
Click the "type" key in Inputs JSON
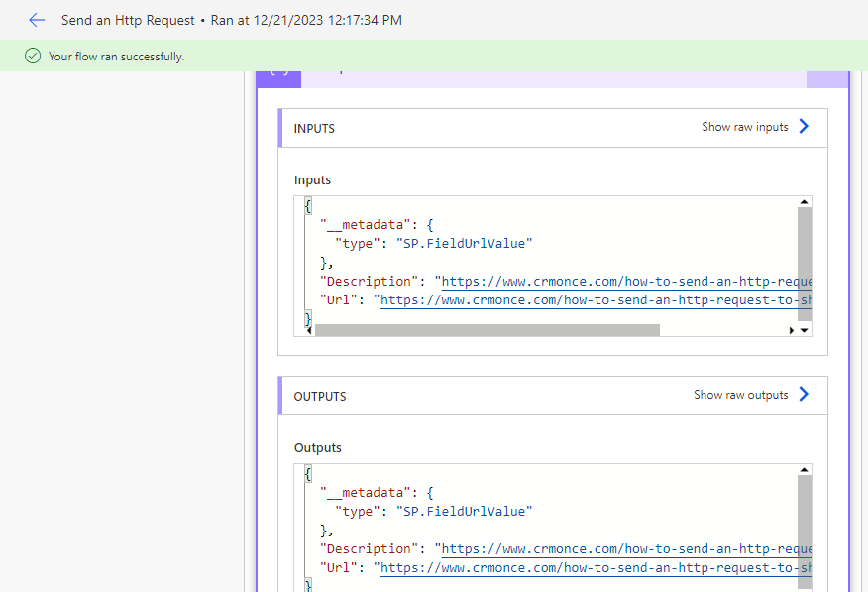pos(358,244)
